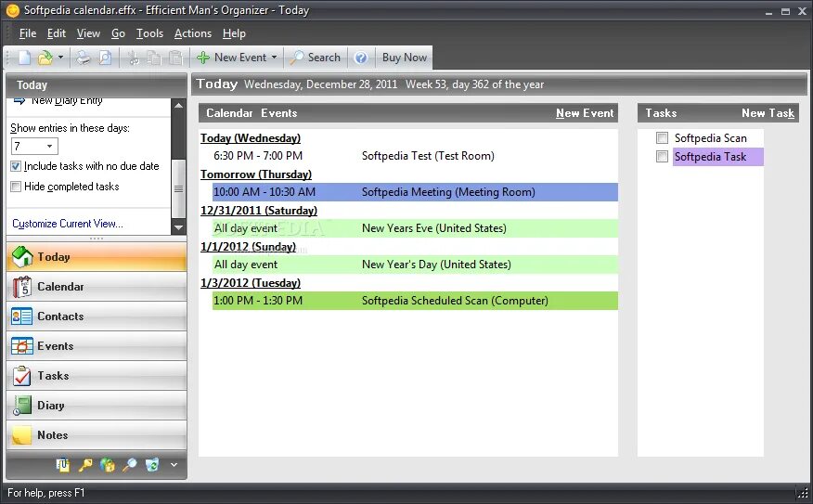Open the Actions menu
The width and height of the screenshot is (813, 504).
coord(193,33)
